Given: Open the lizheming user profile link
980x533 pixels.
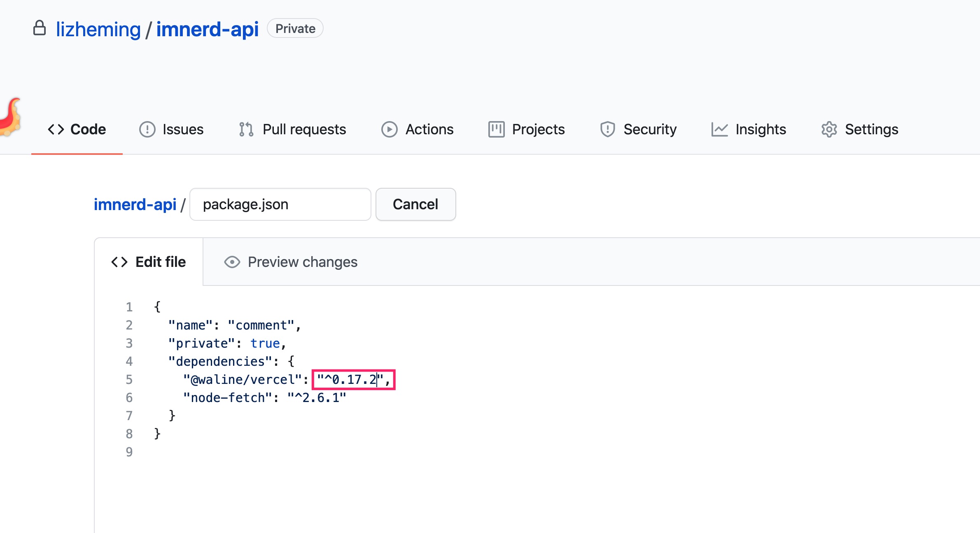Looking at the screenshot, I should coord(98,29).
